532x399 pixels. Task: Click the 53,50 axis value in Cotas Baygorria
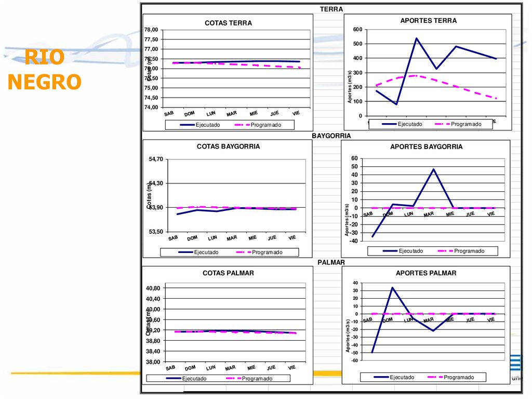(156, 232)
